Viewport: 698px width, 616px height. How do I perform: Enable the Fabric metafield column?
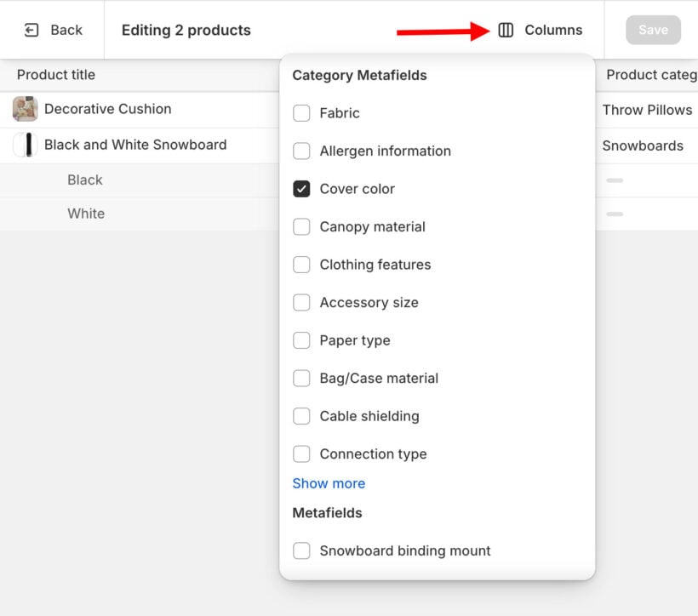(301, 113)
